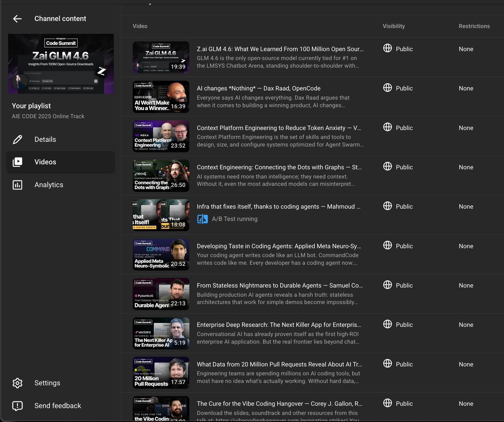Viewport: 504px width, 422px height.
Task: Click the '20 Million Pull Requests' video thumbnail
Action: (x=161, y=372)
